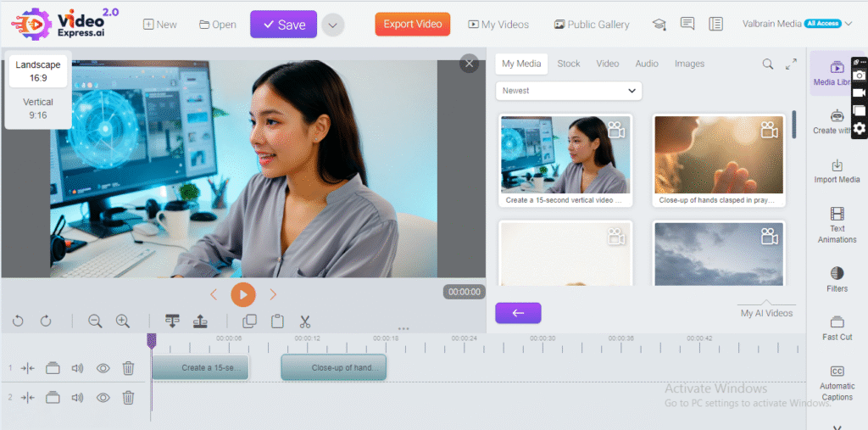Screen dimensions: 868x430
Task: Close the preview with X button
Action: (x=470, y=64)
